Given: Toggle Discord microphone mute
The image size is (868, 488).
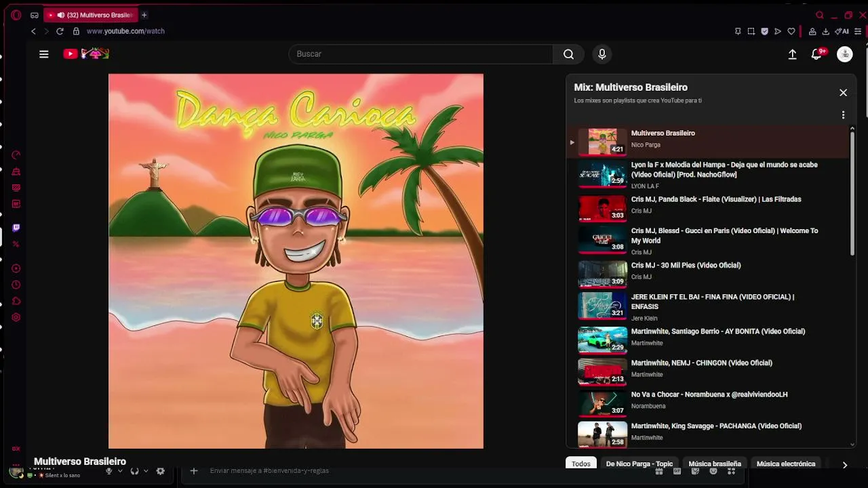Looking at the screenshot, I should point(108,471).
